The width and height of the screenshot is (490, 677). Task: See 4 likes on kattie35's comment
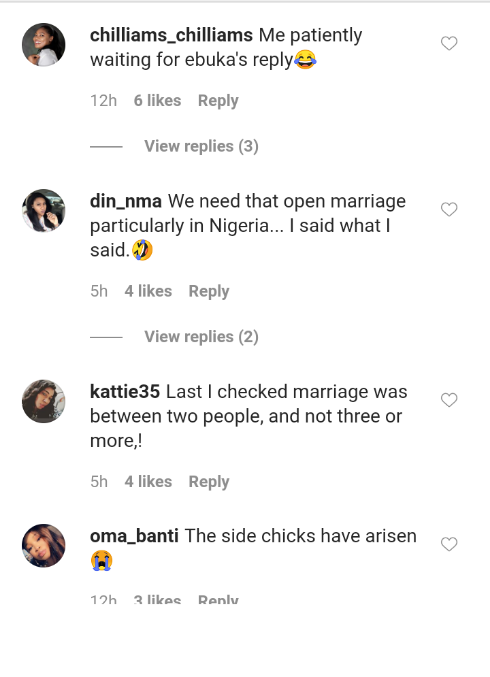coord(148,481)
